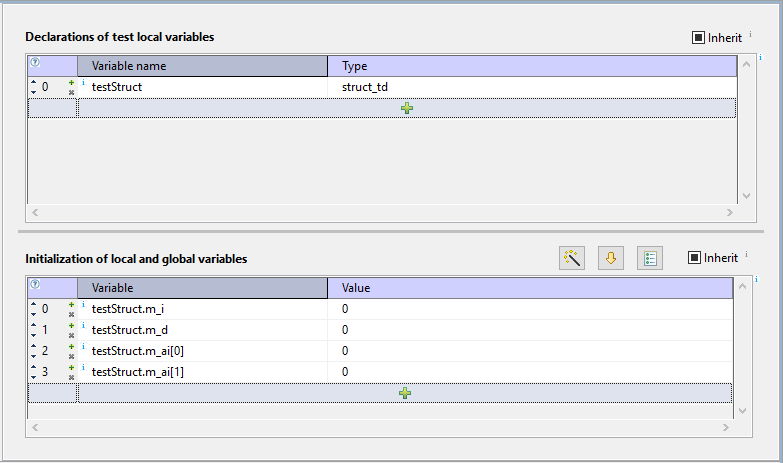Click the checklist toolbar button
The height and width of the screenshot is (463, 783).
(650, 258)
